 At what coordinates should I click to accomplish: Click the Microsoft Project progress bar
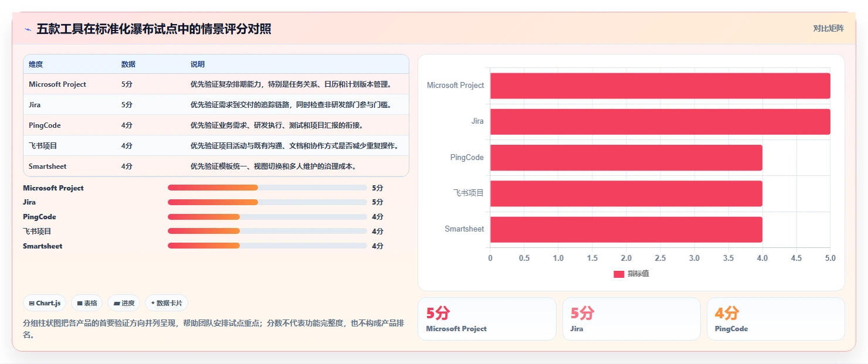click(267, 188)
